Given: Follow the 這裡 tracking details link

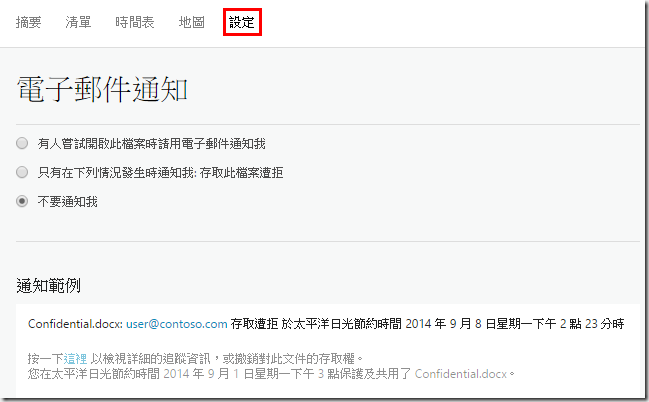Looking at the screenshot, I should click(x=75, y=358).
